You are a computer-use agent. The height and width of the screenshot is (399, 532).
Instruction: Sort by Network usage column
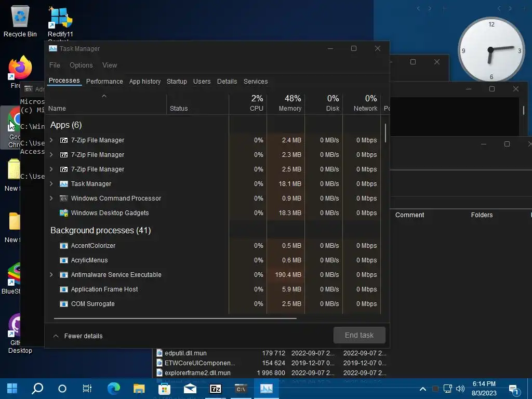point(362,104)
